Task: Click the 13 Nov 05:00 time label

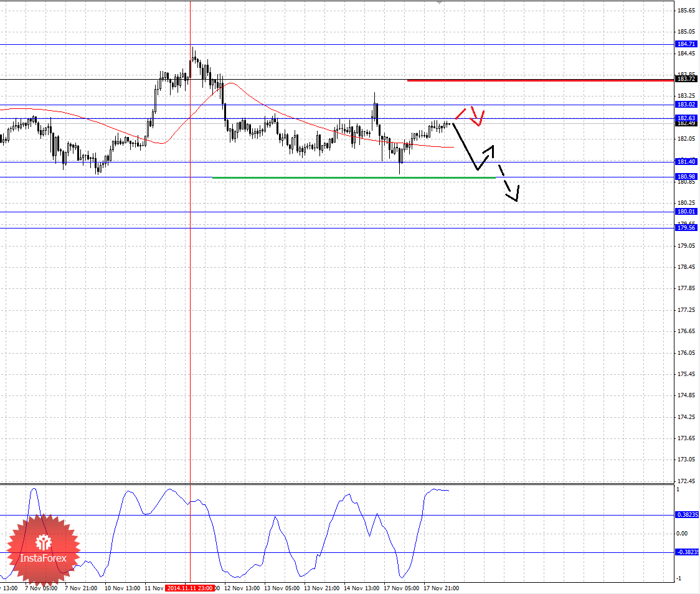Action: pos(281,588)
